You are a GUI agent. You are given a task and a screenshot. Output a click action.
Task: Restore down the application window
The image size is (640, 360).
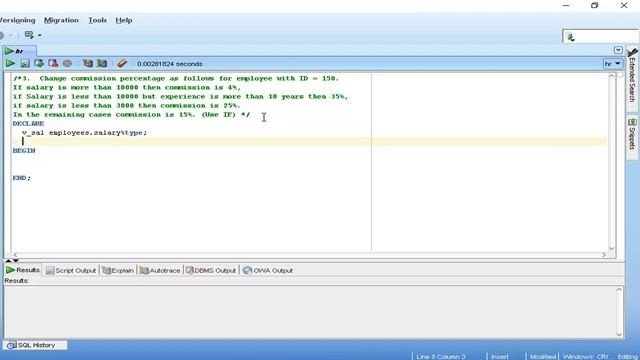click(x=594, y=5)
